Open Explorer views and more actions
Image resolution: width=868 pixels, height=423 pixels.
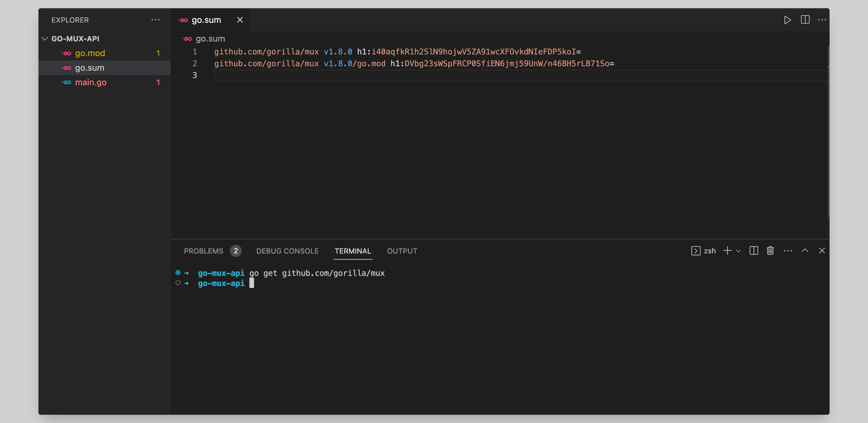tap(155, 20)
